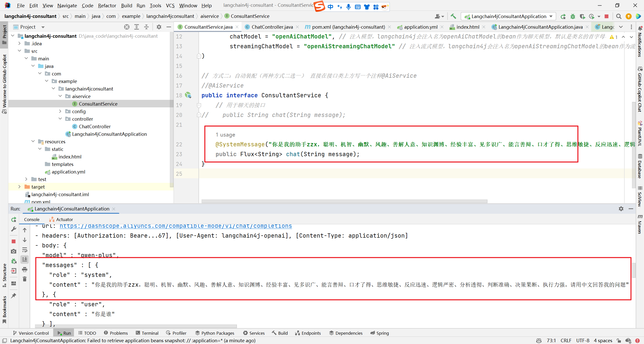Switch to ChatController.java tab

[x=272, y=27]
